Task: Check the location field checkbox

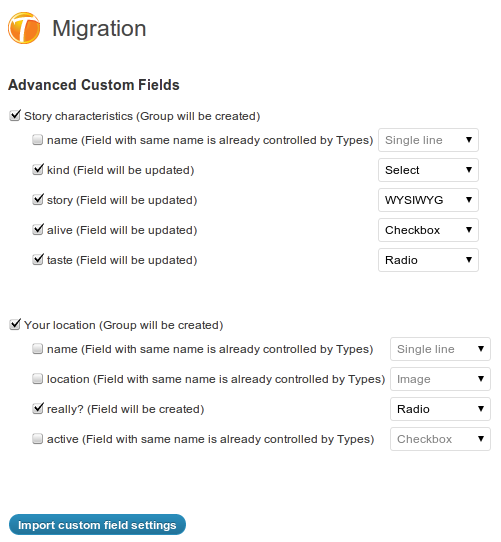Action: pos(37,379)
